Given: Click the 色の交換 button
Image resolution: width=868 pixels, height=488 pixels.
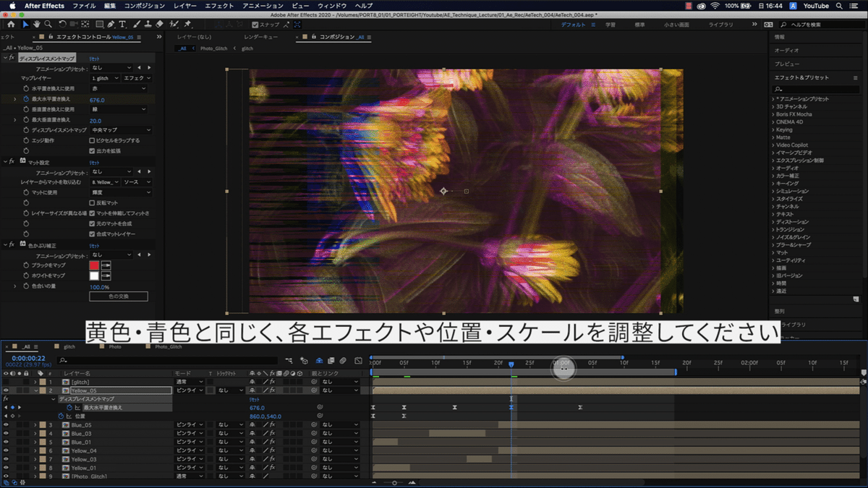Looking at the screenshot, I should click(118, 296).
